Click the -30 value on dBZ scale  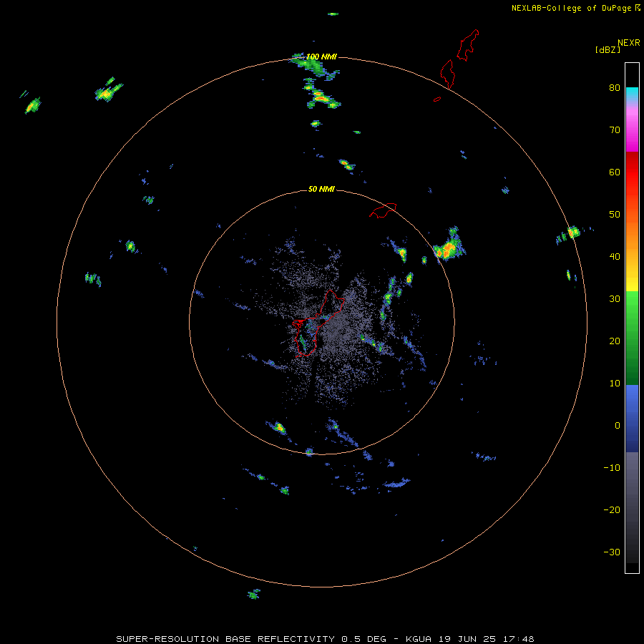click(x=612, y=552)
